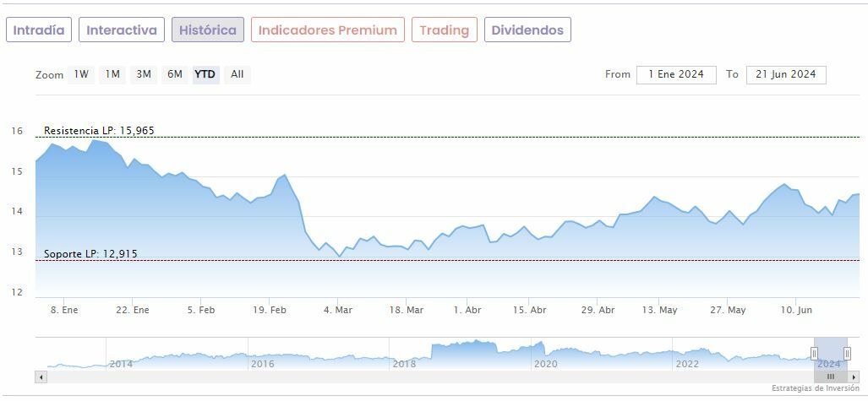This screenshot has width=868, height=401.
Task: Open the Estrategias de Inversión credit link
Action: point(816,388)
